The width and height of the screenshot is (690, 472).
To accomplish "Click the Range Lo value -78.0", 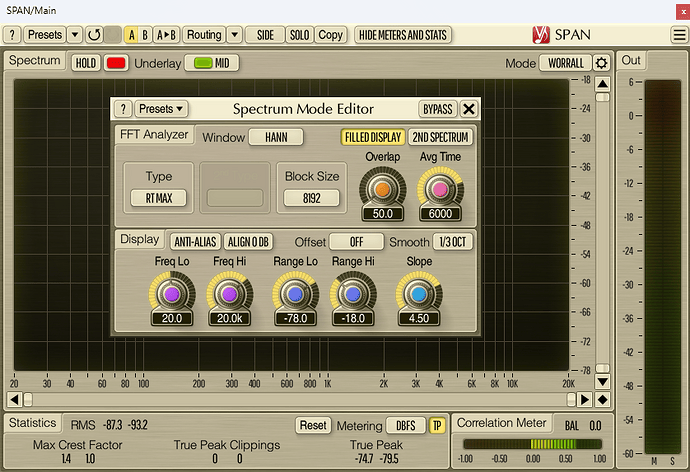I will 295,318.
